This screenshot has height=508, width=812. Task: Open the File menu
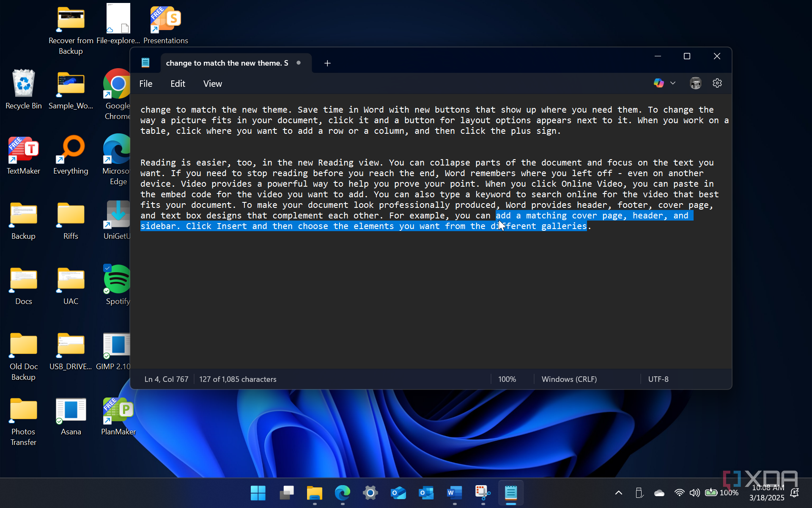(146, 84)
